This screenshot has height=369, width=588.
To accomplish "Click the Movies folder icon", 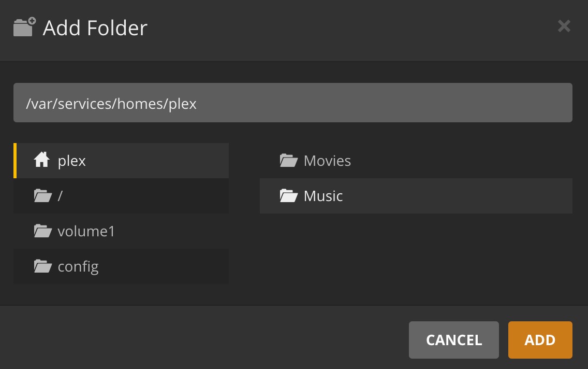I will coord(289,161).
